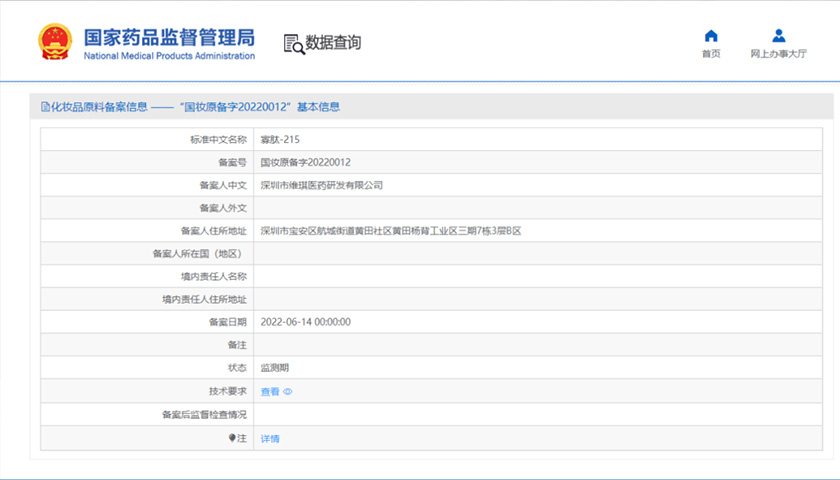This screenshot has width=840, height=480.
Task: Go to 首页 label
Action: 711,54
